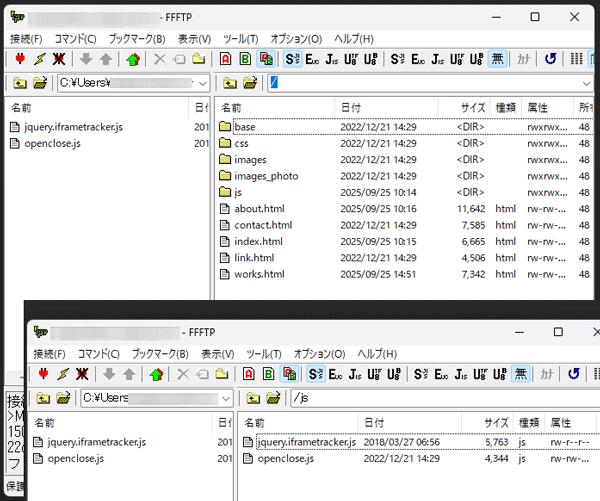600x501 pixels.
Task: Go up one local folder in the upper window
Action: click(x=19, y=83)
